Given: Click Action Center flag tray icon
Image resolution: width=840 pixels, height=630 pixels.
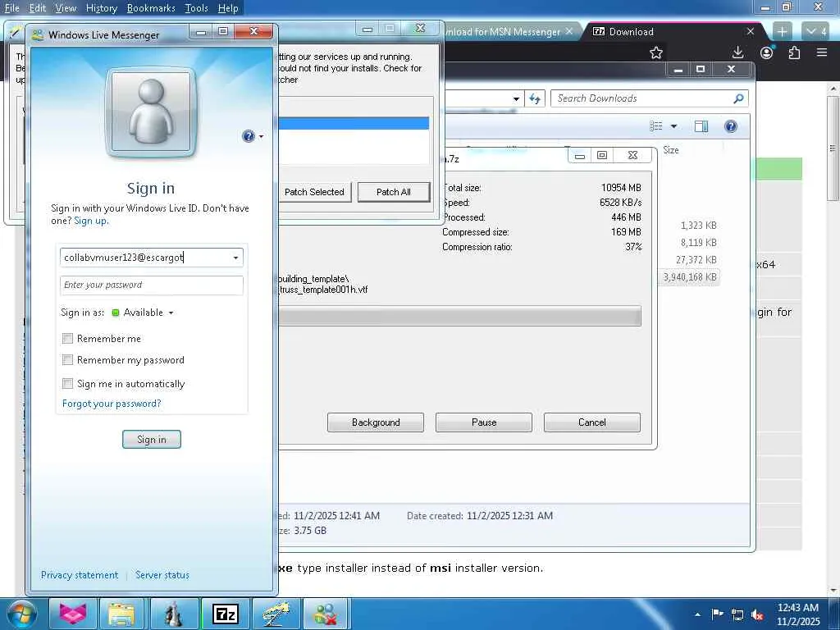Looking at the screenshot, I should [x=717, y=614].
